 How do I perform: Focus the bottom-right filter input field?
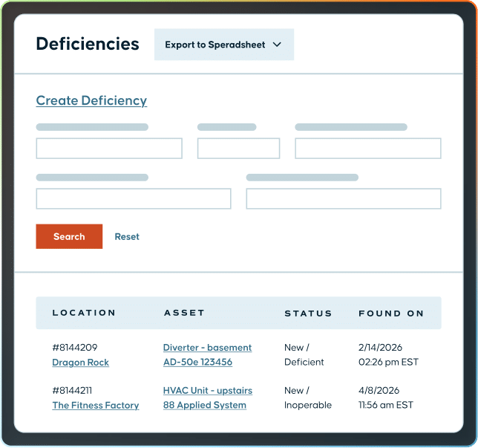pyautogui.click(x=344, y=199)
